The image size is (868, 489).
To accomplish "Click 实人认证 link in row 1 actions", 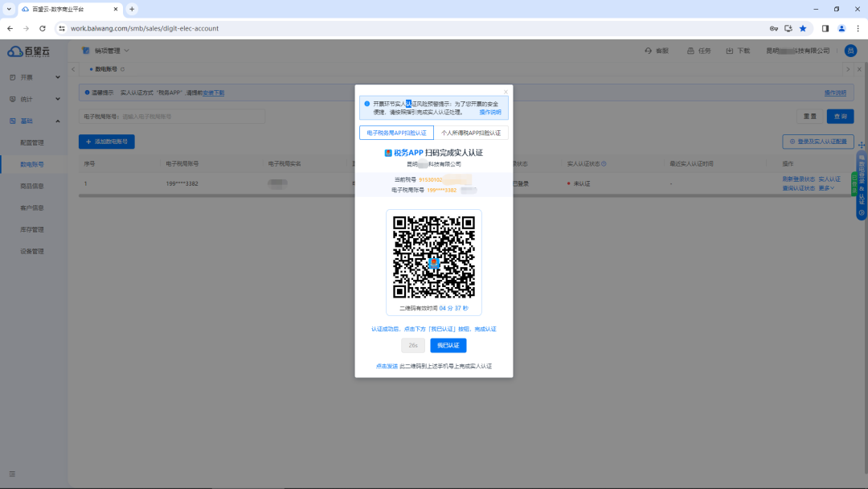I will click(x=829, y=179).
